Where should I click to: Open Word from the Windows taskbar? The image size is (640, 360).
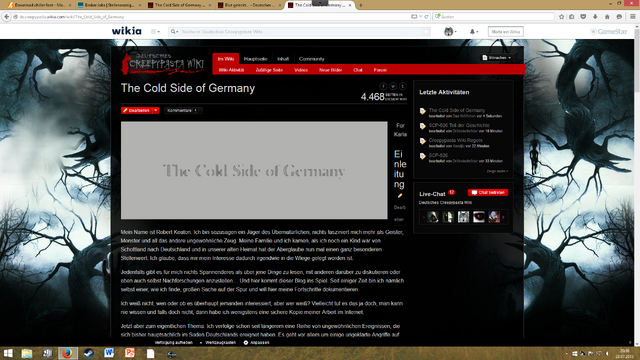[x=109, y=353]
